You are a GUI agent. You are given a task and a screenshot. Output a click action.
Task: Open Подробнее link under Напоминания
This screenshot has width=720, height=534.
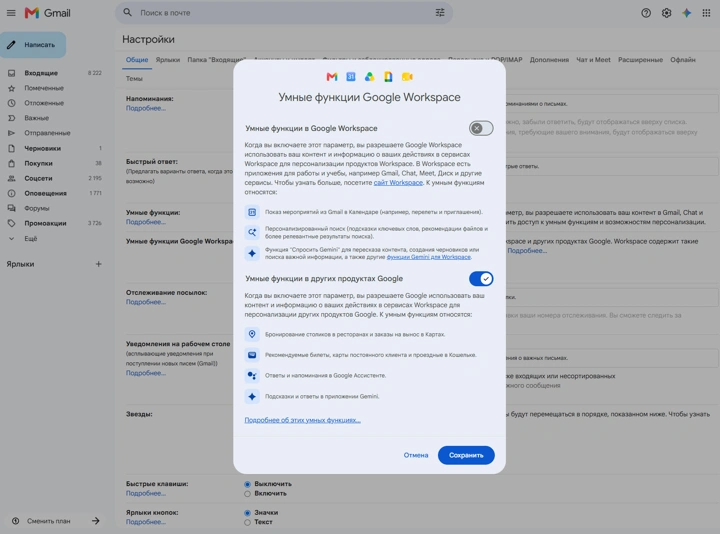point(146,108)
